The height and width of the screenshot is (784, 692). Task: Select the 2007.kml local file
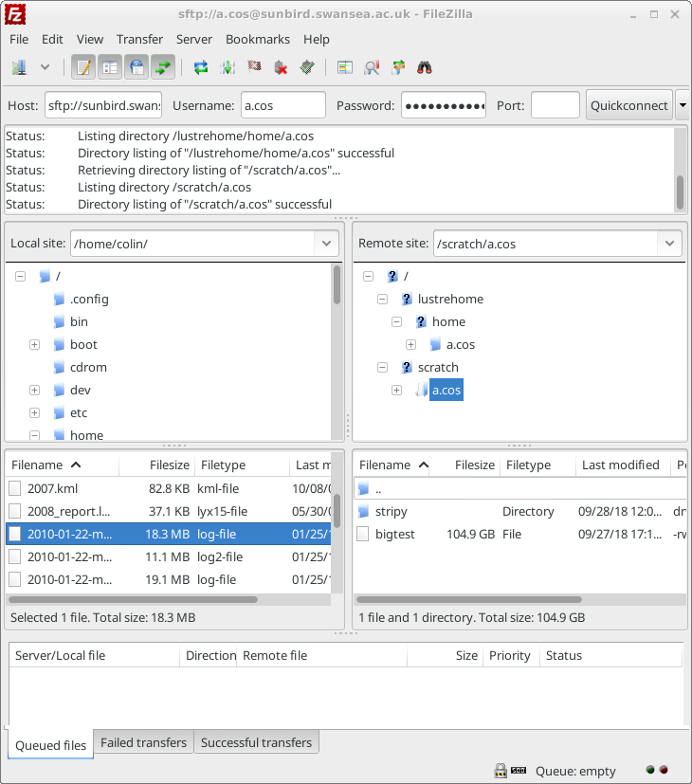169,488
